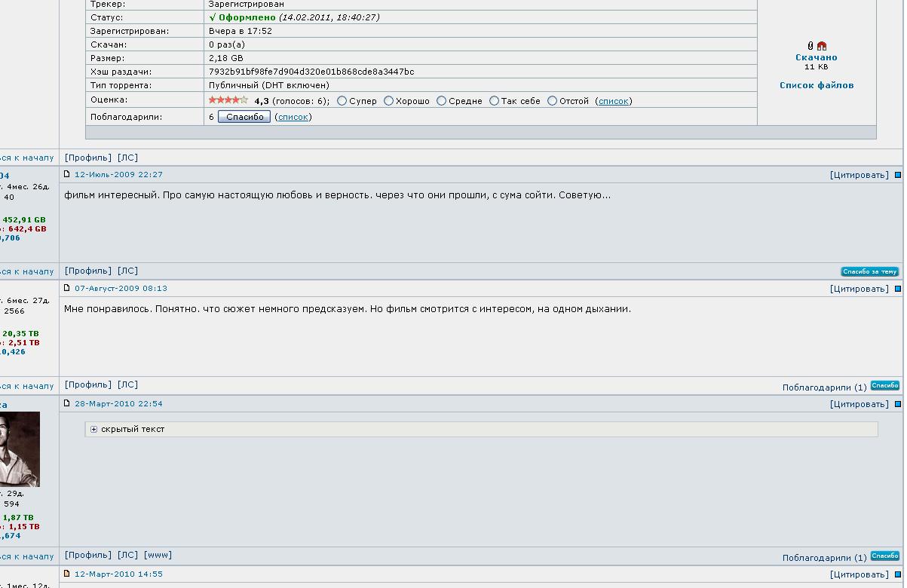The height and width of the screenshot is (588, 907).
Task: Click post icon next to 12-Март-2010 14:55
Action: (x=66, y=574)
